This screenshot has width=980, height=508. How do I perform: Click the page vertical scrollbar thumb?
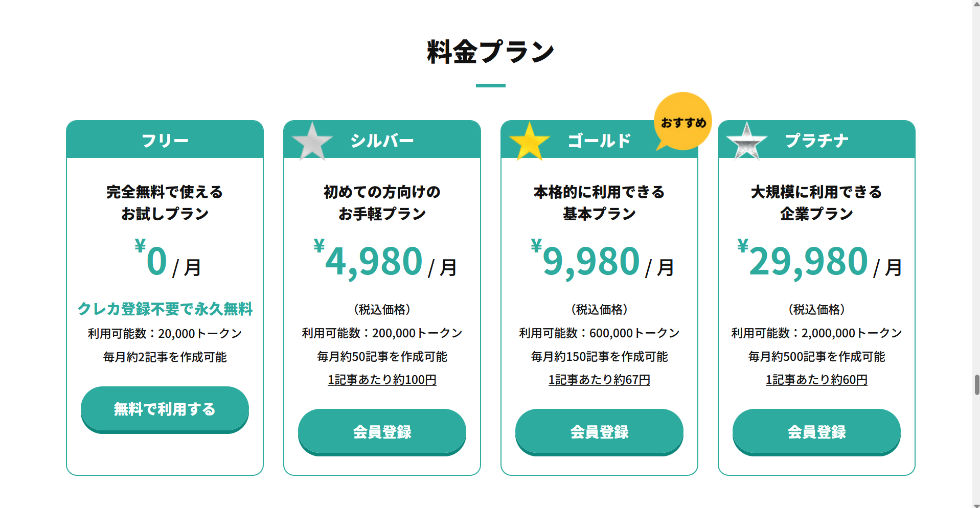(976, 384)
